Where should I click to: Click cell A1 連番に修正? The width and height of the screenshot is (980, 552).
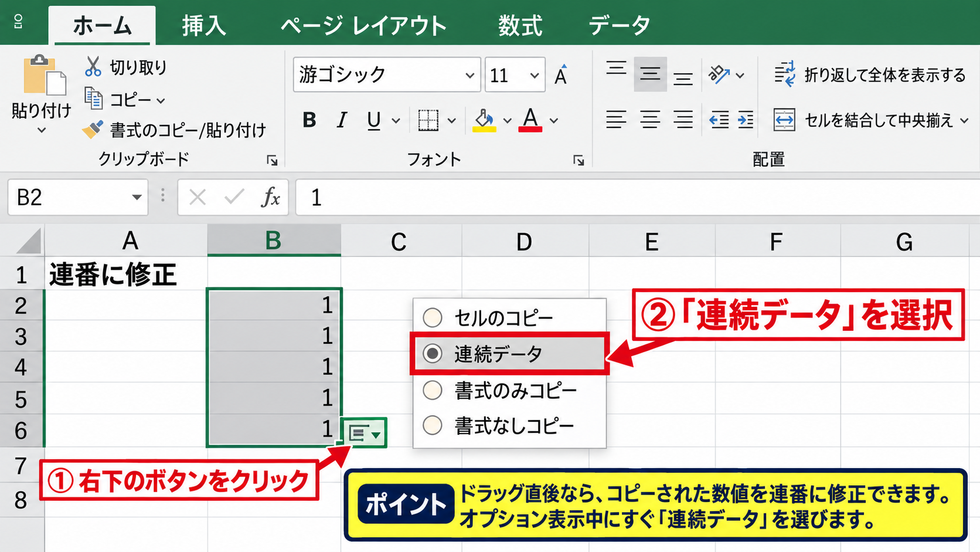click(125, 274)
